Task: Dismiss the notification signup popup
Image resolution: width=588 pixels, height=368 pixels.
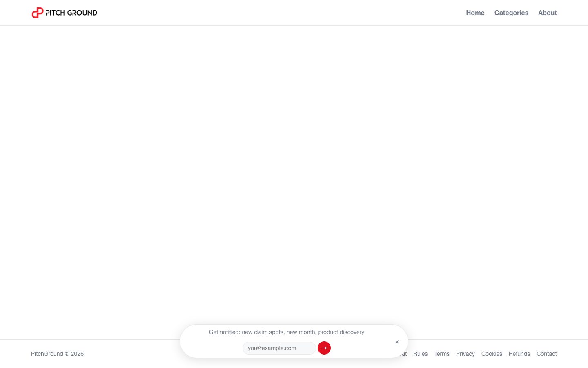Action: click(x=397, y=342)
